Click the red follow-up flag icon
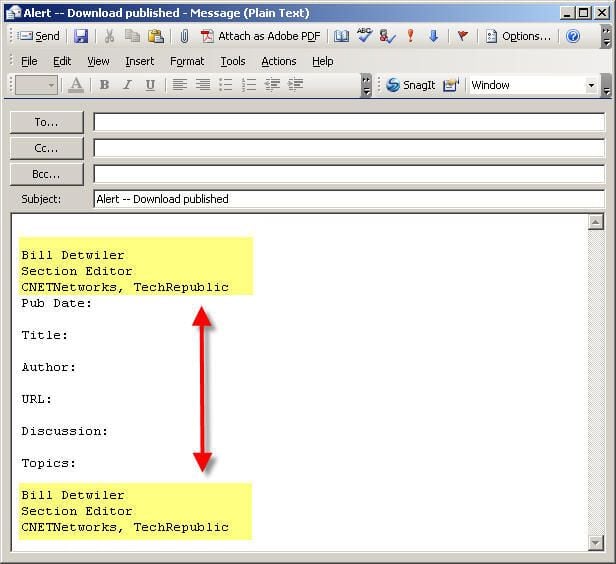The height and width of the screenshot is (564, 616). [x=463, y=36]
